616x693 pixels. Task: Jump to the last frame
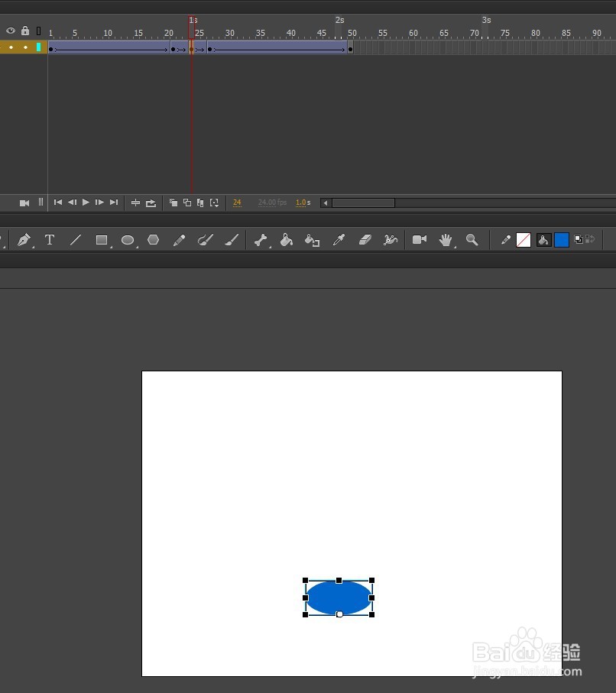pyautogui.click(x=114, y=202)
